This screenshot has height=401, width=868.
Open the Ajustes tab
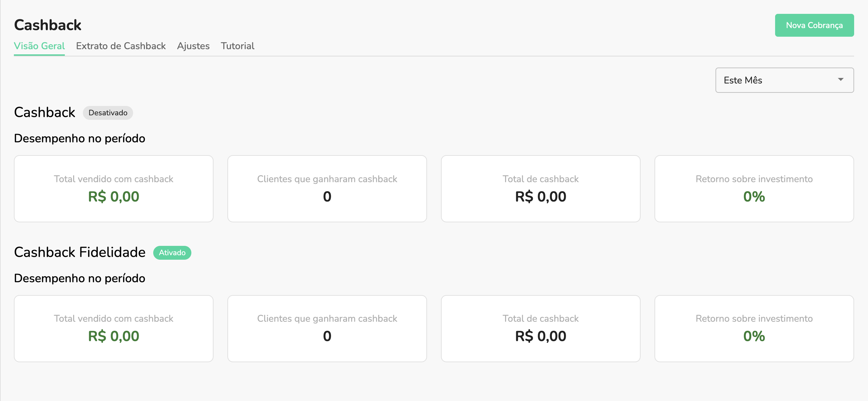[x=193, y=46]
